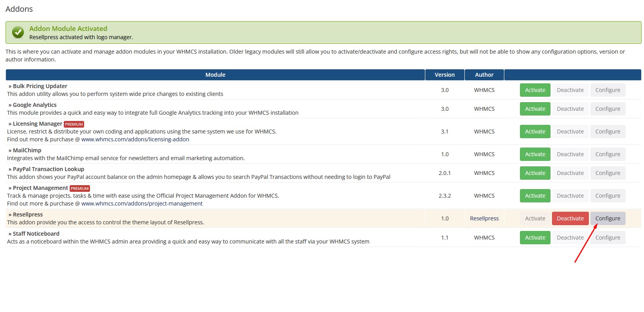644x312 pixels.
Task: Open the project-management purchase link
Action: [x=142, y=204]
